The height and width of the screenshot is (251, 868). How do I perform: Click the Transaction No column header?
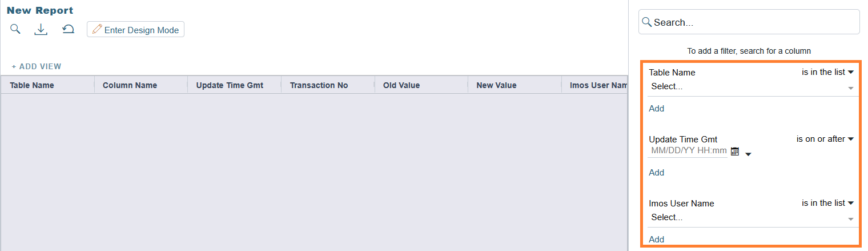[319, 85]
